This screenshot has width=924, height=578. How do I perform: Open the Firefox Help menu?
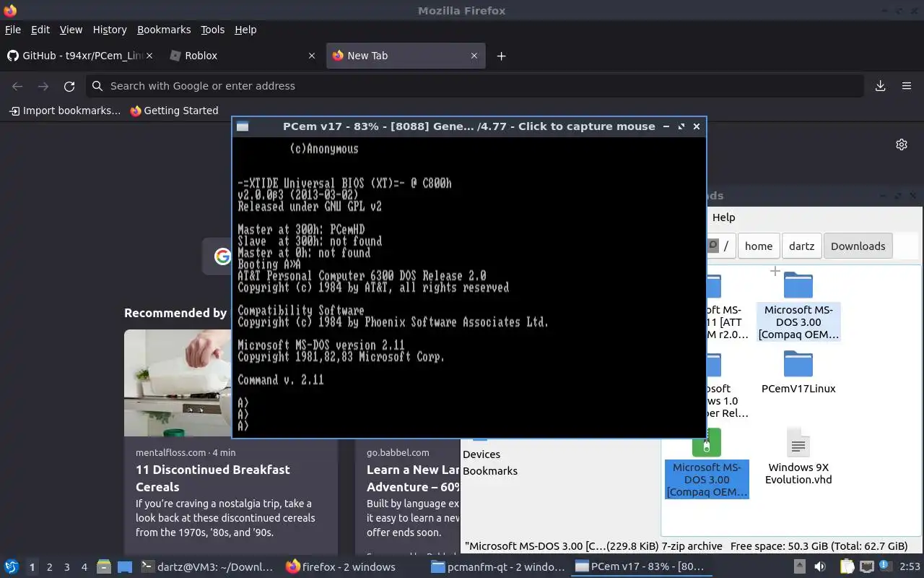tap(245, 30)
